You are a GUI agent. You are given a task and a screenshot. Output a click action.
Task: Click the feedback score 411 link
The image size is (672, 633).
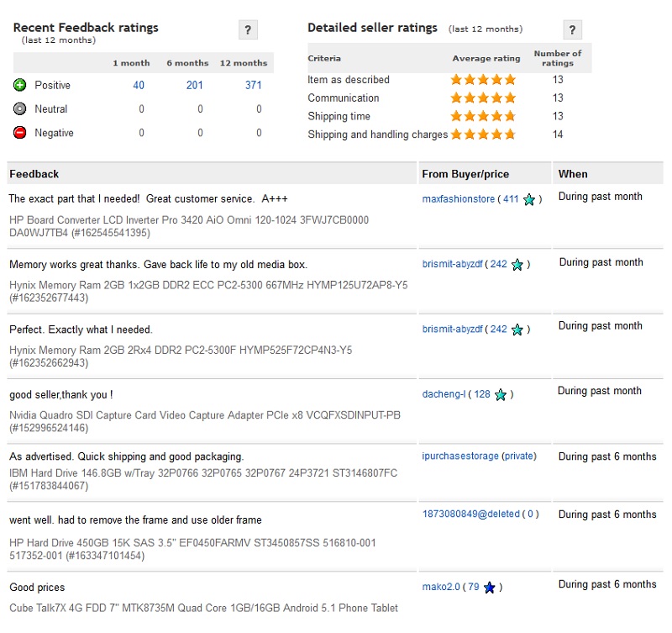pos(511,199)
